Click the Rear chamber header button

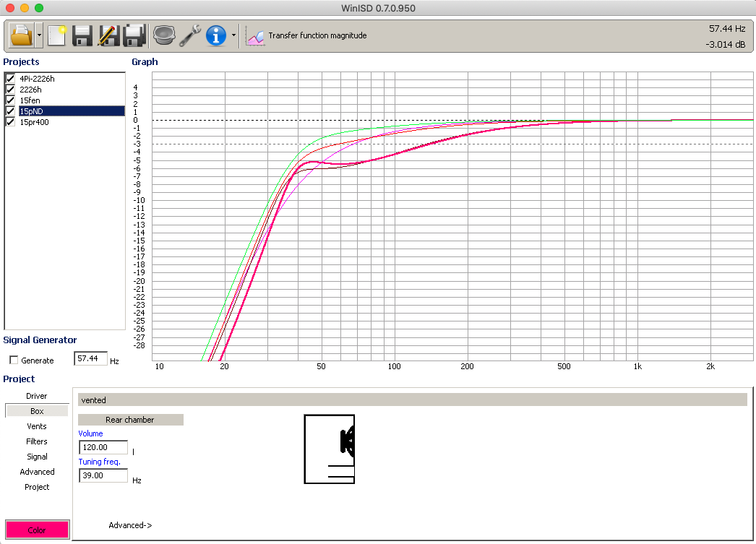[x=131, y=420]
